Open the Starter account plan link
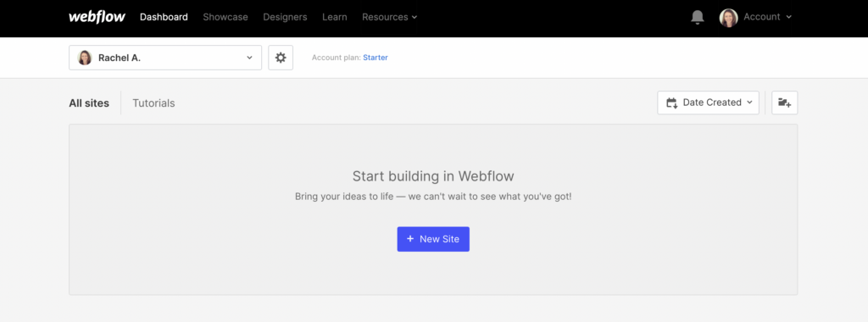The image size is (868, 322). click(x=376, y=58)
